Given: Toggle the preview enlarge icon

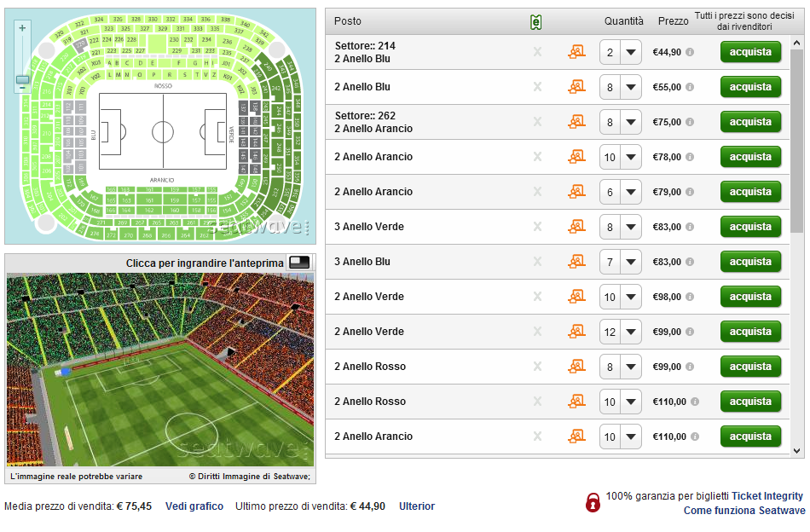Looking at the screenshot, I should coord(299,263).
